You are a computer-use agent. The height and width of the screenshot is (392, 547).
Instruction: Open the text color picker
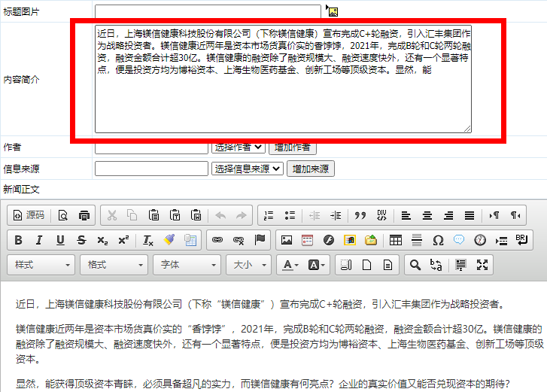pyautogui.click(x=290, y=265)
